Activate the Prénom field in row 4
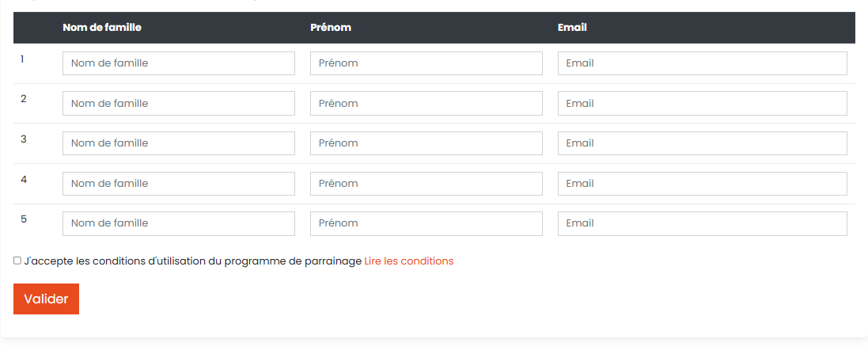 click(x=426, y=184)
